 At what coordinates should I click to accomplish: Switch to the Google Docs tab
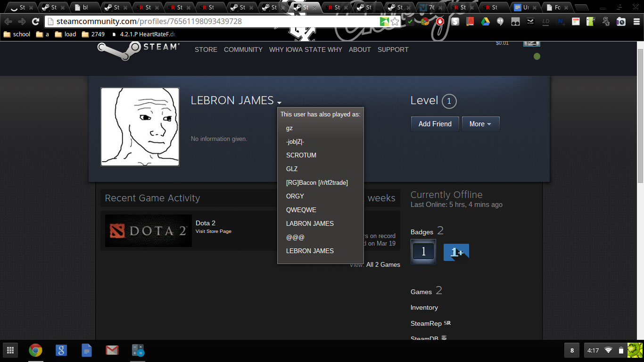coord(524,8)
